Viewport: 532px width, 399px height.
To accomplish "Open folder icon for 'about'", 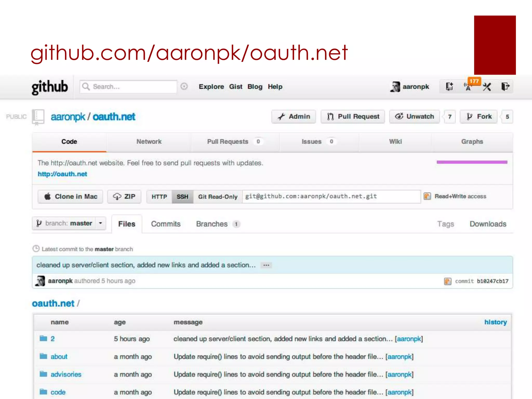I will pyautogui.click(x=43, y=356).
